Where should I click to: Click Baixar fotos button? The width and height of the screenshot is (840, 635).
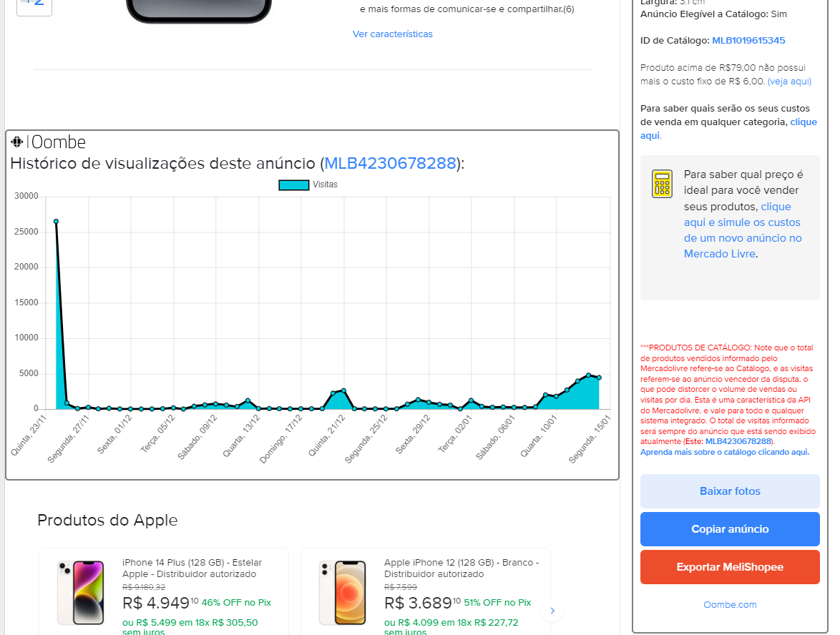[x=730, y=491]
